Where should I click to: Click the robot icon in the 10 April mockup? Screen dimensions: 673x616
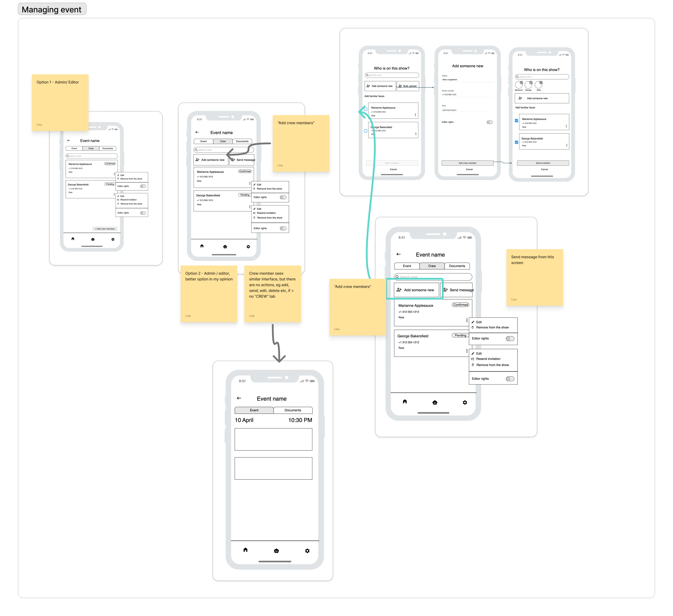[x=277, y=551]
